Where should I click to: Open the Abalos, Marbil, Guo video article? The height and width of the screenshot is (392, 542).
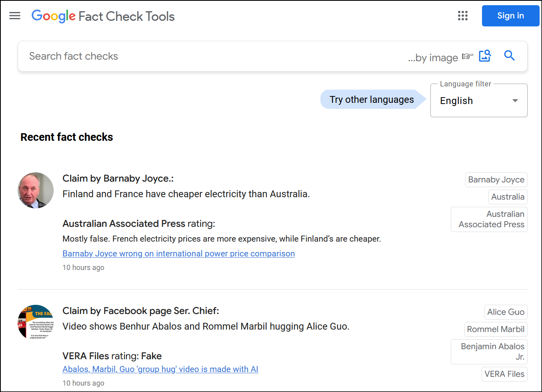tap(160, 369)
